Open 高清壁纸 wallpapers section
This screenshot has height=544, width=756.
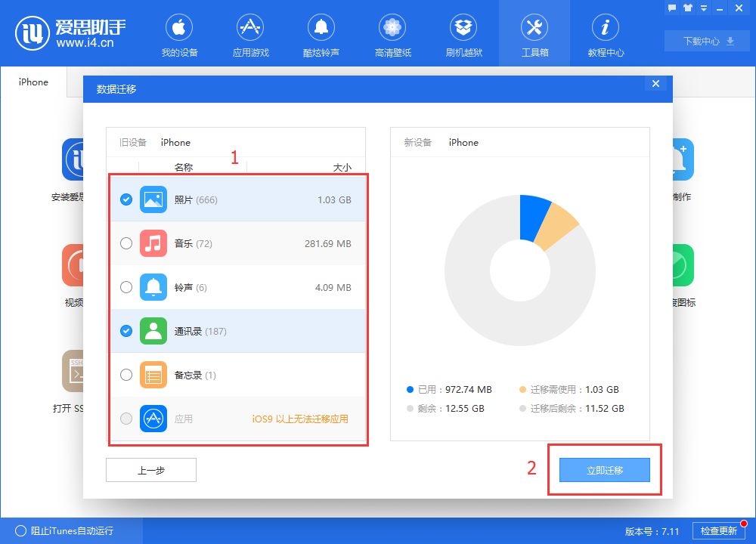392,34
